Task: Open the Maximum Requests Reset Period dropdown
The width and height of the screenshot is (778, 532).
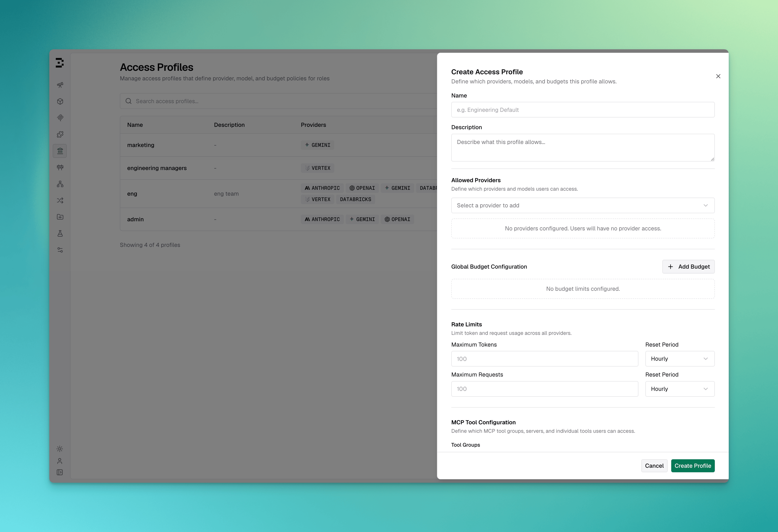Action: click(680, 389)
